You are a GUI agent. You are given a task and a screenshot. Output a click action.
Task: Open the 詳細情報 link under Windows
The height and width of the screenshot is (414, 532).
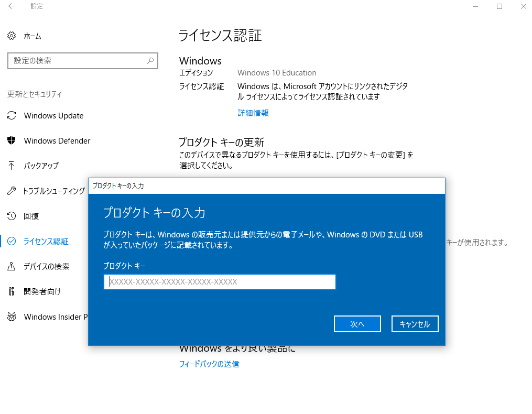[x=253, y=113]
